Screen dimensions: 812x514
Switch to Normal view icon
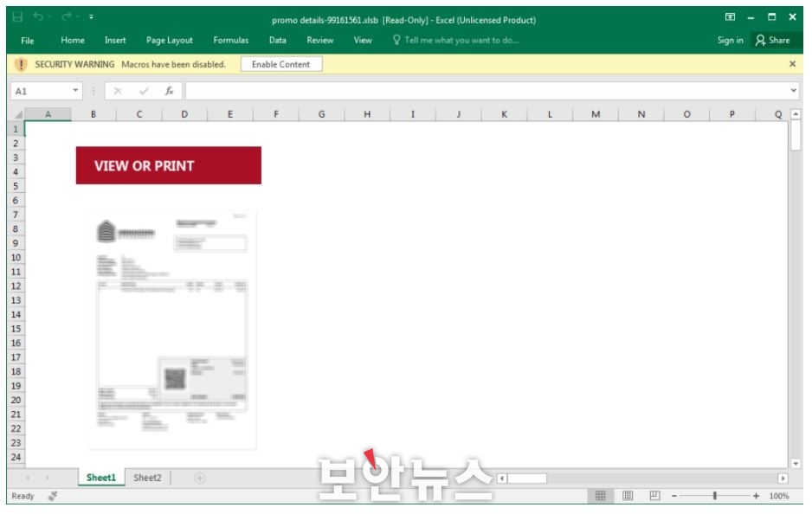tap(601, 497)
